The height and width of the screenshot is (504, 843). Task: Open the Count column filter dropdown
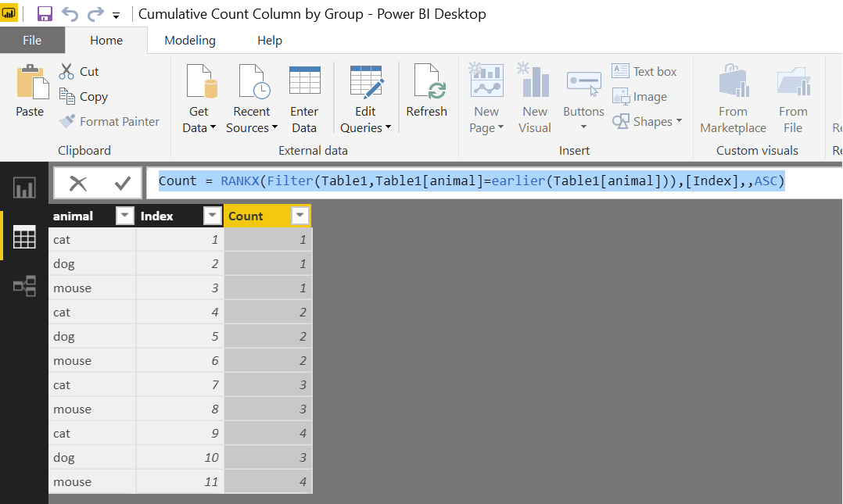click(300, 216)
